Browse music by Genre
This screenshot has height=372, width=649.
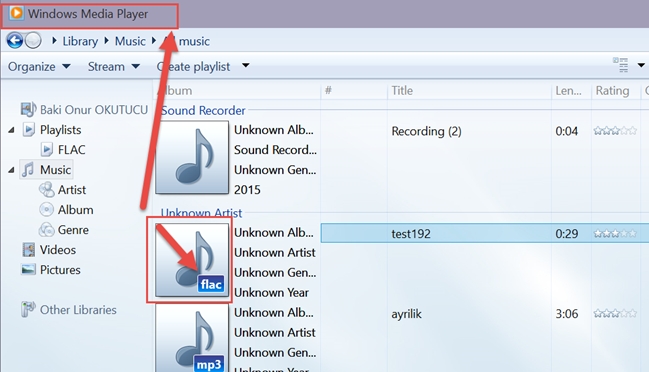(73, 230)
